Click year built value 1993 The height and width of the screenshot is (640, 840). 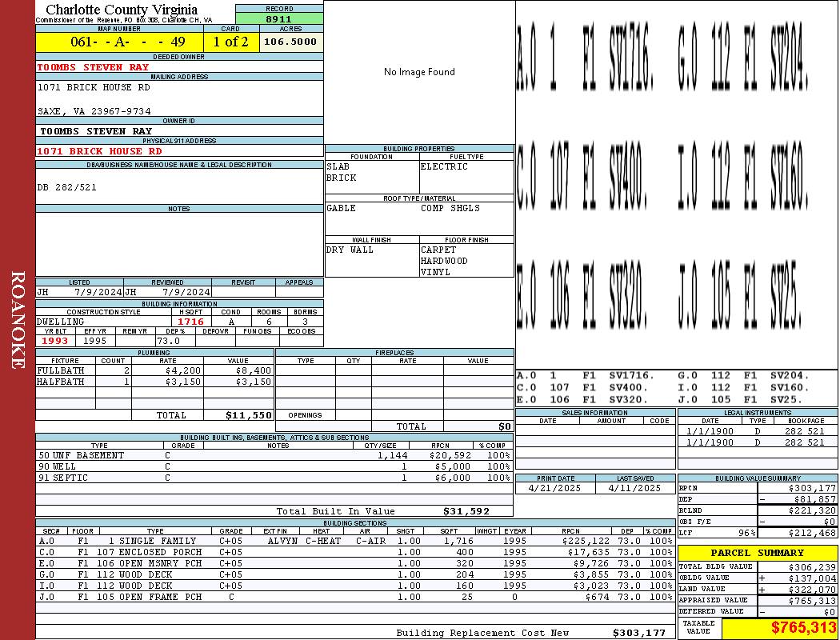click(54, 341)
